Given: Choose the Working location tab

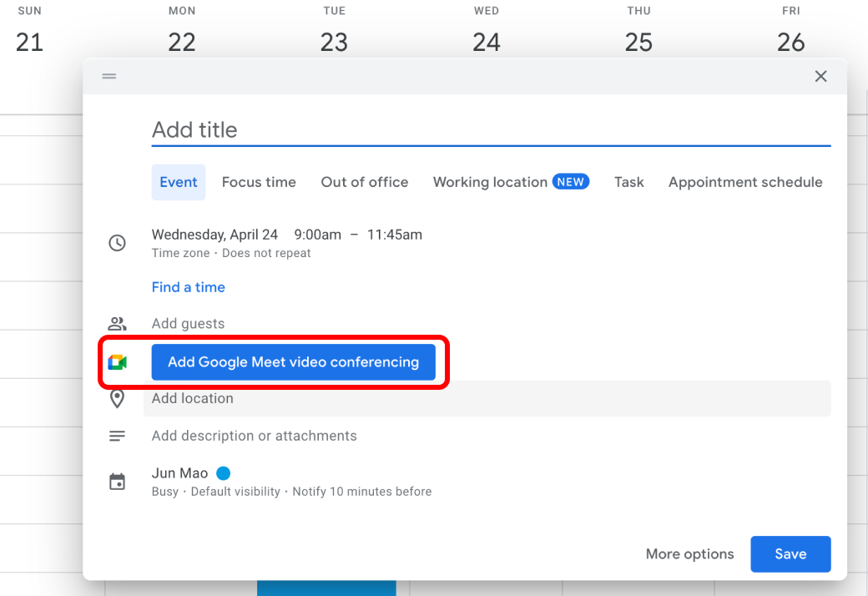Looking at the screenshot, I should [511, 182].
